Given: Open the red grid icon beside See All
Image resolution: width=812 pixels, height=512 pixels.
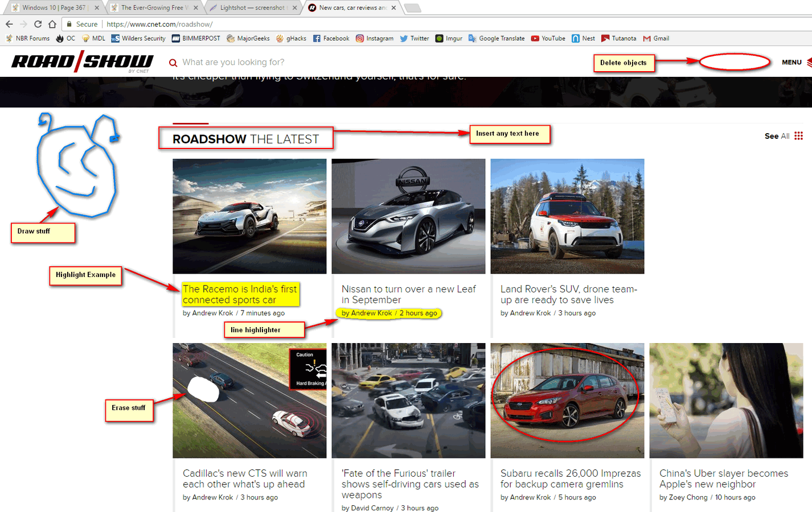Looking at the screenshot, I should [x=798, y=136].
